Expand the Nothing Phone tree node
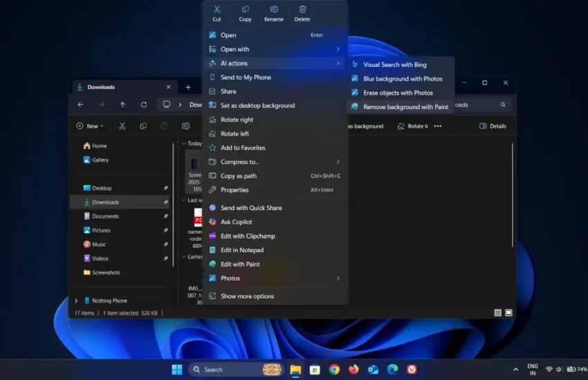This screenshot has height=380, width=588. (x=76, y=301)
